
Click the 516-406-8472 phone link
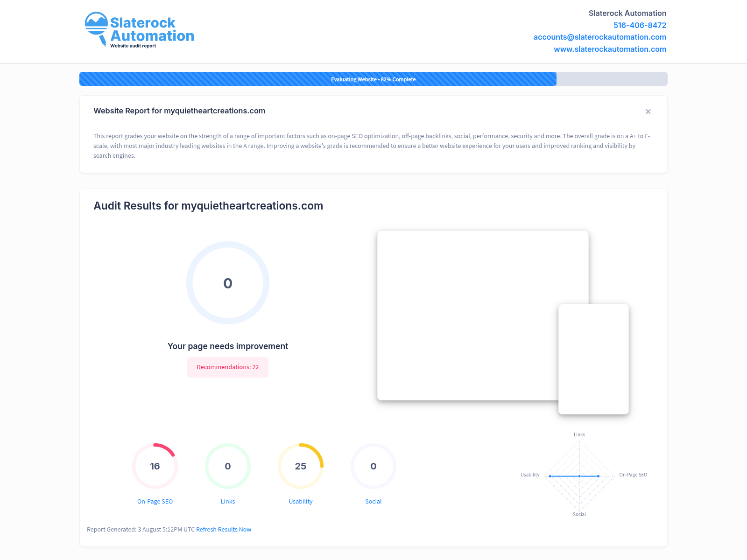point(640,25)
